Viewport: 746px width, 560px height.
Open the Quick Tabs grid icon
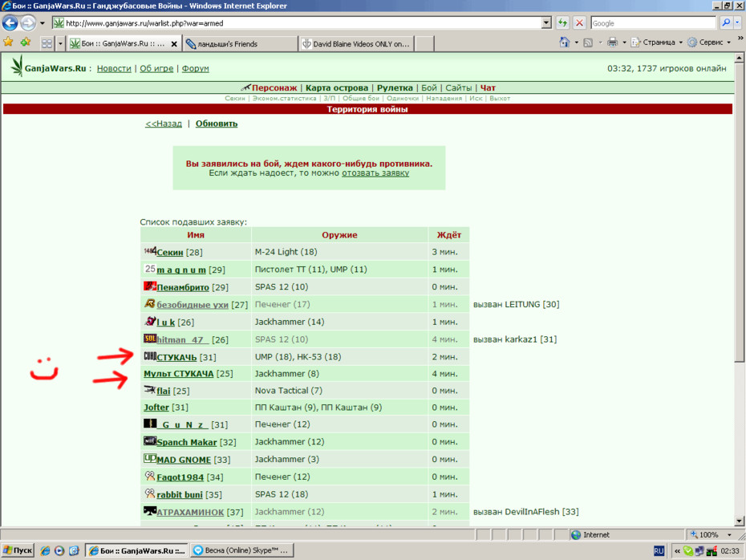point(47,43)
